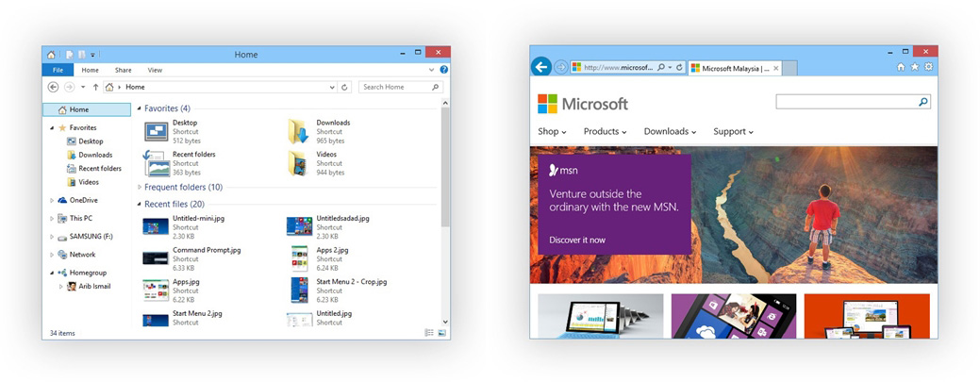Click the search magnifier in IE address bar
980x382 pixels.
661,67
